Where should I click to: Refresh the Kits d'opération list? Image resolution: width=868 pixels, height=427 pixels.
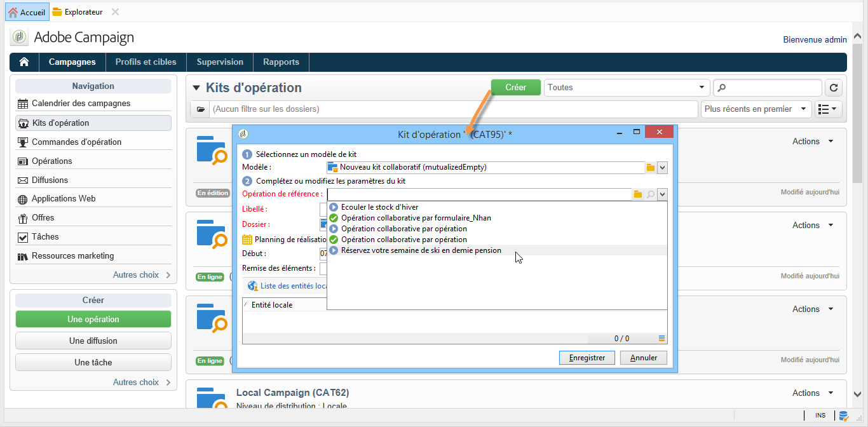tap(832, 88)
